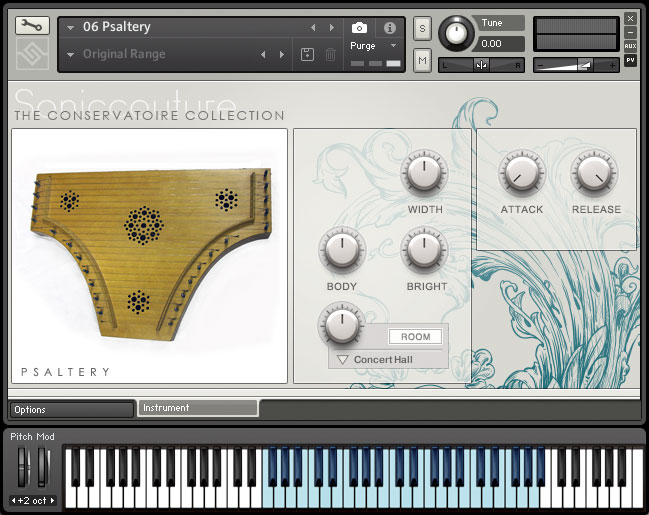Click the WIDTH knob

[424, 174]
